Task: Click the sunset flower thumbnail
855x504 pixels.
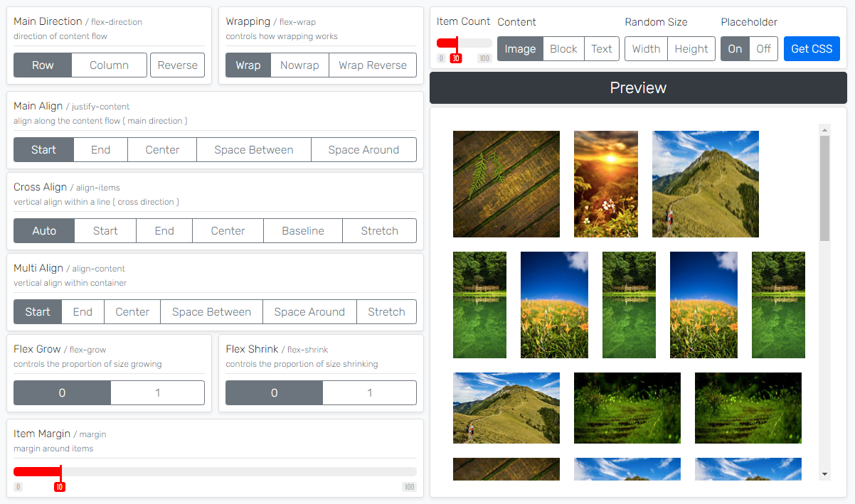Action: [605, 184]
